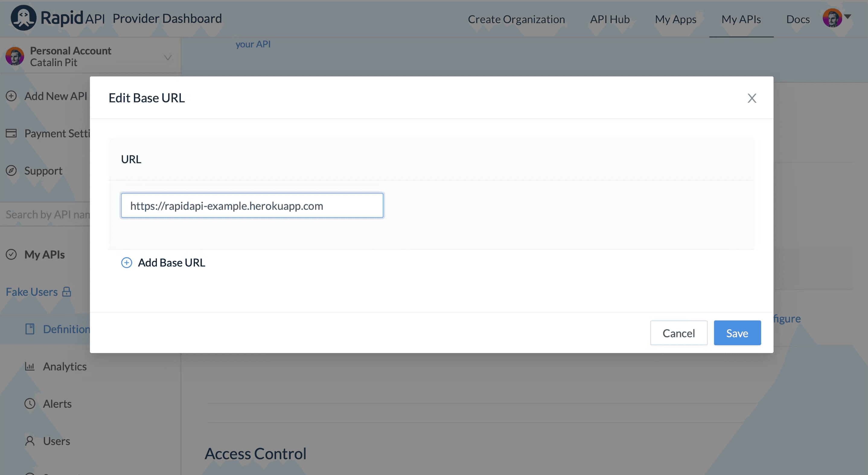The width and height of the screenshot is (868, 475).
Task: Open the Docs page
Action: 798,19
